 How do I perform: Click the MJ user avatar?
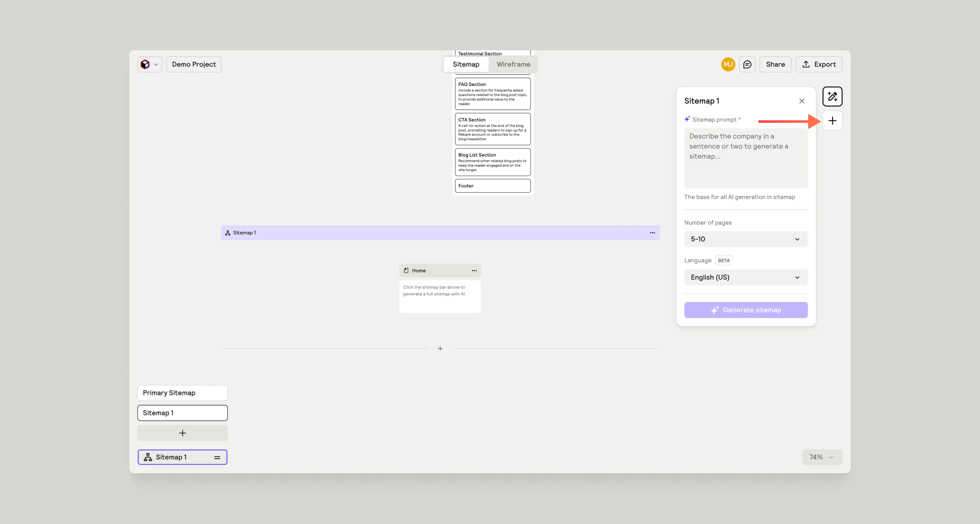pos(728,64)
